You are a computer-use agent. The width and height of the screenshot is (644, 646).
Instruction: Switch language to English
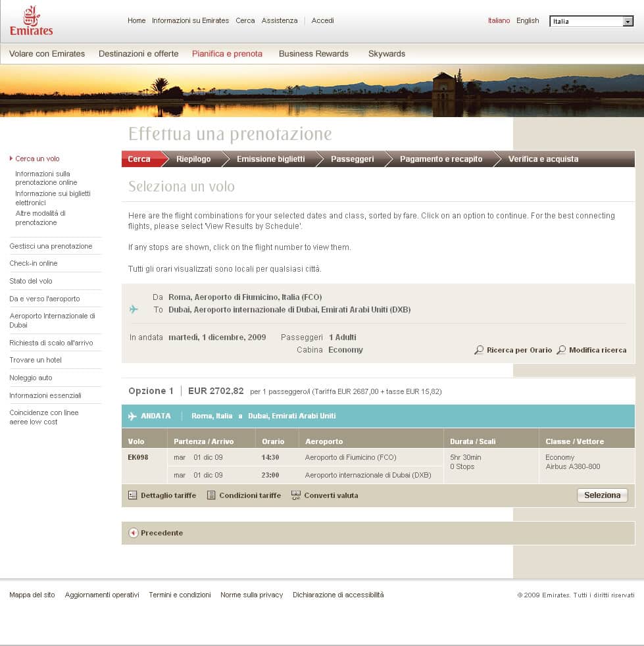527,20
